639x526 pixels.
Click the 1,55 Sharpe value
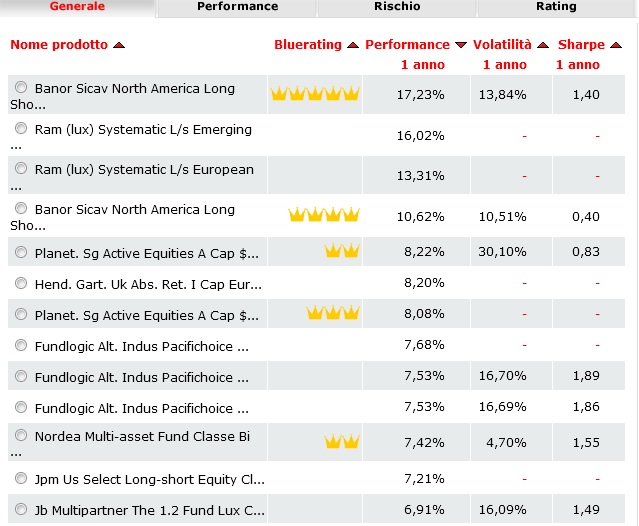tap(586, 442)
